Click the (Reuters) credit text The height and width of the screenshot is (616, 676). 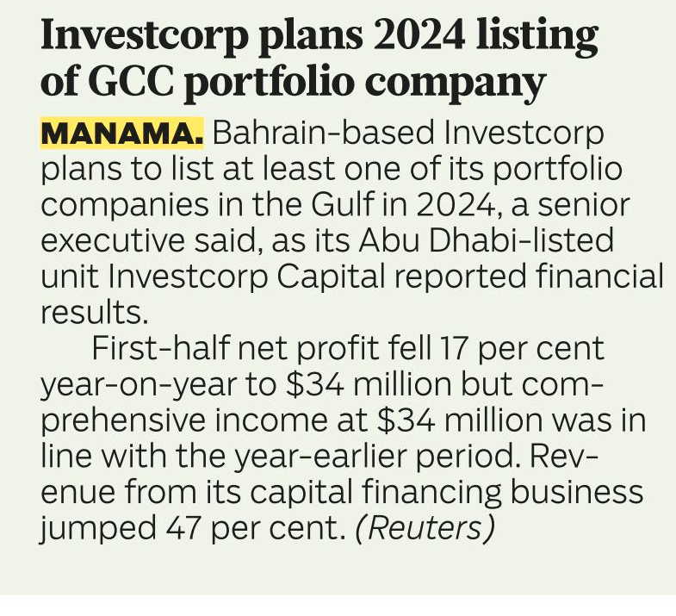pos(425,527)
